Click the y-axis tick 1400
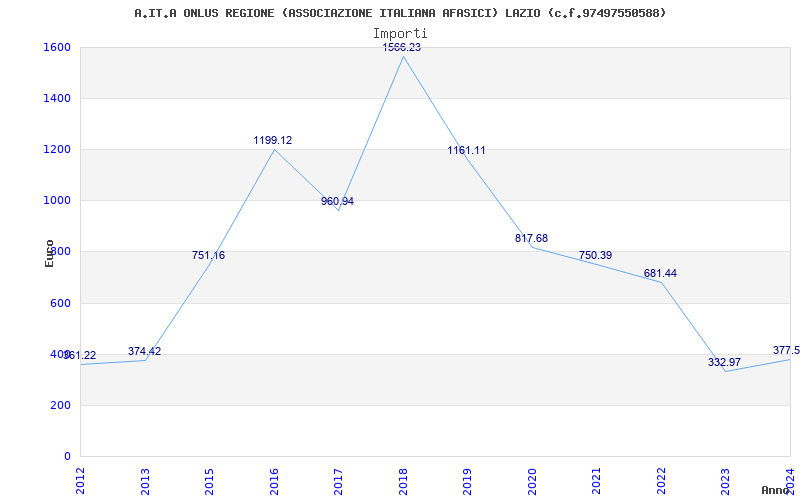Viewport: 800px width, 500px height. [55, 98]
